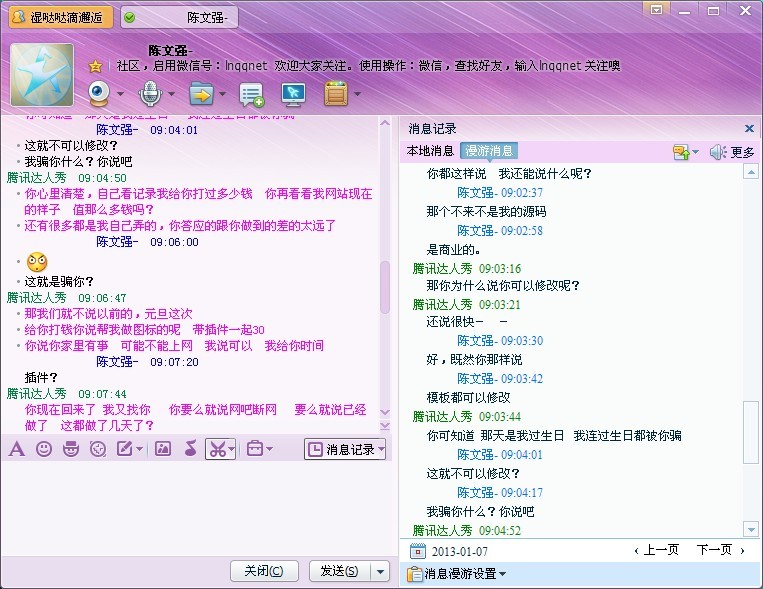
Task: Open applications box icon
Action: point(336,93)
